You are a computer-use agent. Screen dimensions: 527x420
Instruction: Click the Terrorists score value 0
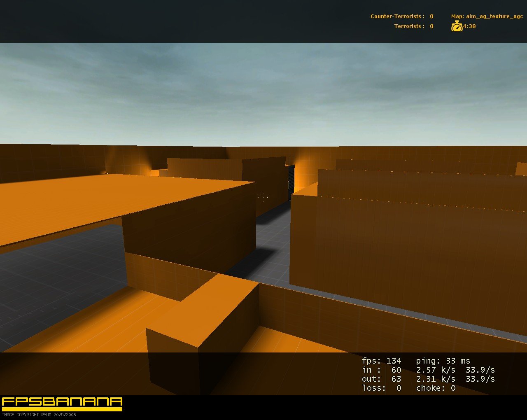(x=431, y=26)
